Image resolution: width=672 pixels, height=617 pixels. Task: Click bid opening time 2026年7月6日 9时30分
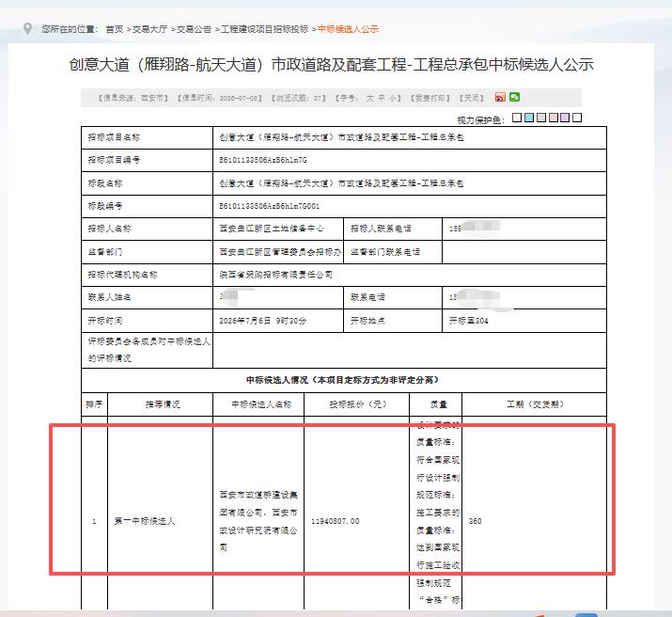click(x=263, y=321)
